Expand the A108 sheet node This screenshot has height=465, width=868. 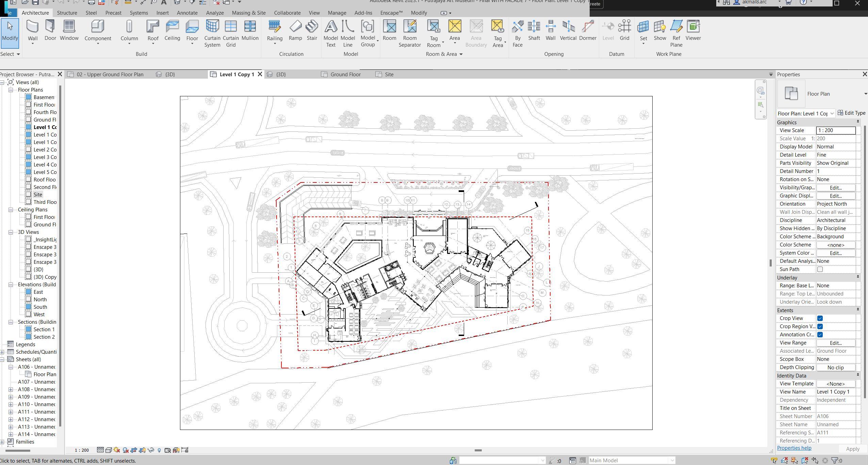coord(11,389)
